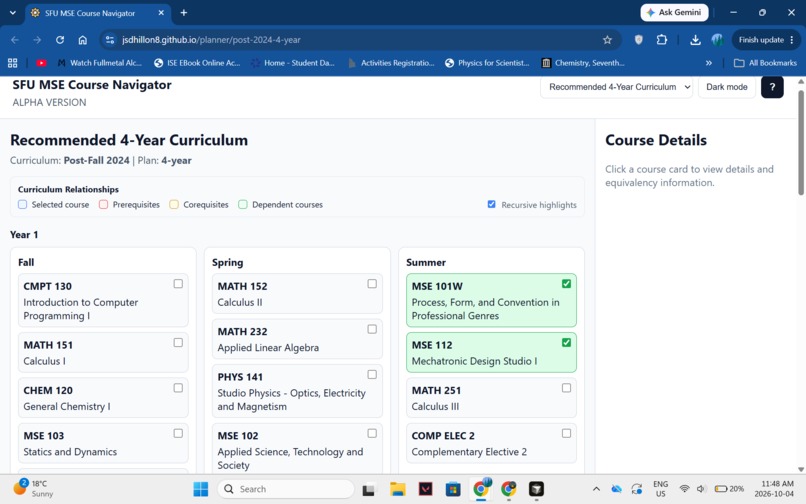Click the page vertical scrollbar
The height and width of the screenshot is (504, 806).
[x=800, y=142]
